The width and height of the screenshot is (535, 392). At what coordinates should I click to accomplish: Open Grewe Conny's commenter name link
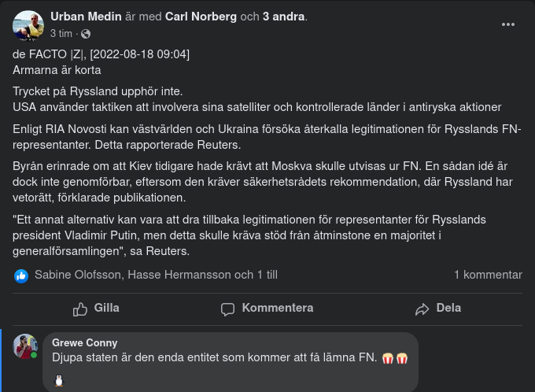[x=85, y=342]
